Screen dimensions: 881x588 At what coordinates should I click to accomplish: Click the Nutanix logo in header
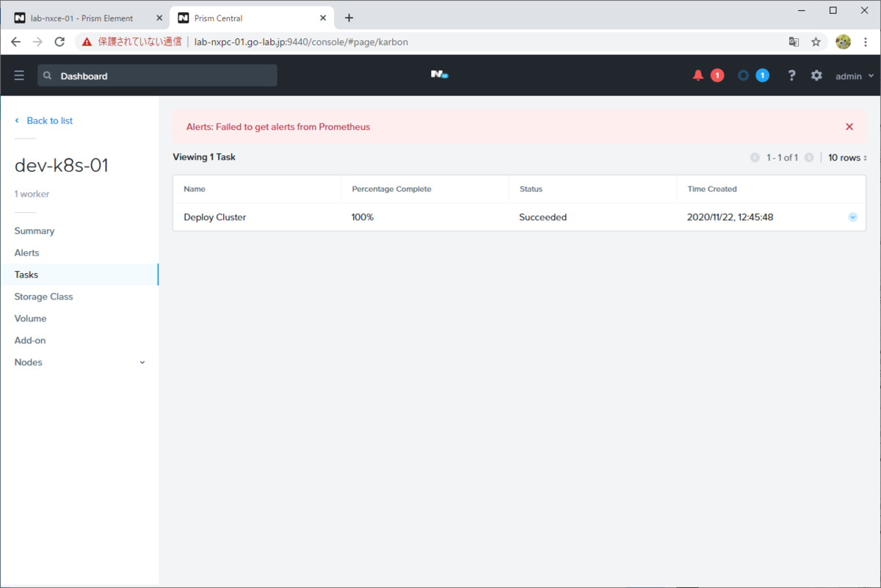(439, 75)
